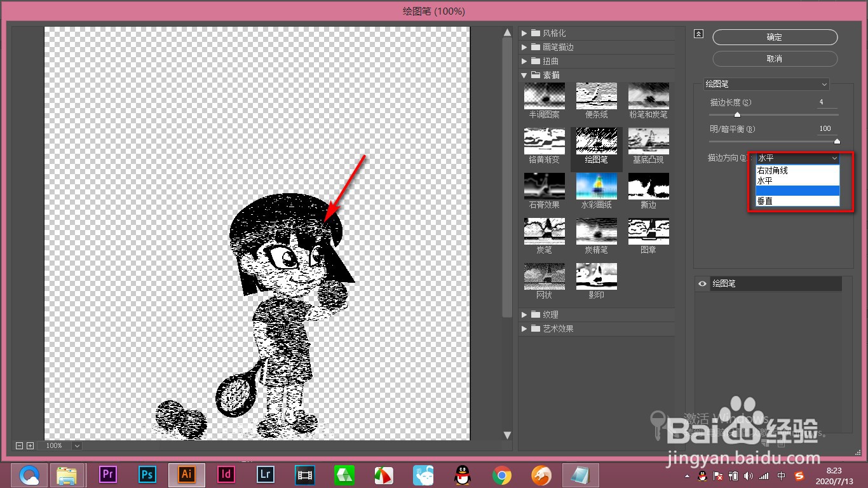Open File Explorer folder from taskbar
The width and height of the screenshot is (868, 488).
pyautogui.click(x=67, y=475)
